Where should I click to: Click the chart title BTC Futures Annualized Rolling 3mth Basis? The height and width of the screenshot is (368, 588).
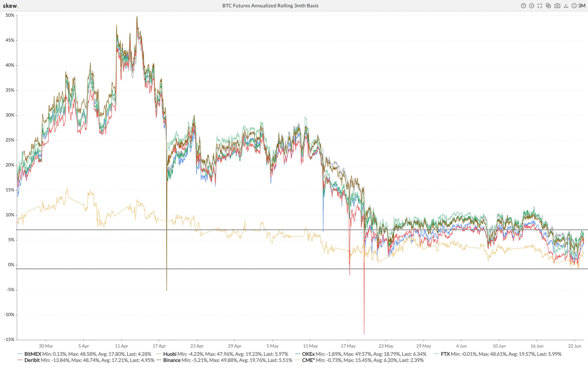pos(270,6)
